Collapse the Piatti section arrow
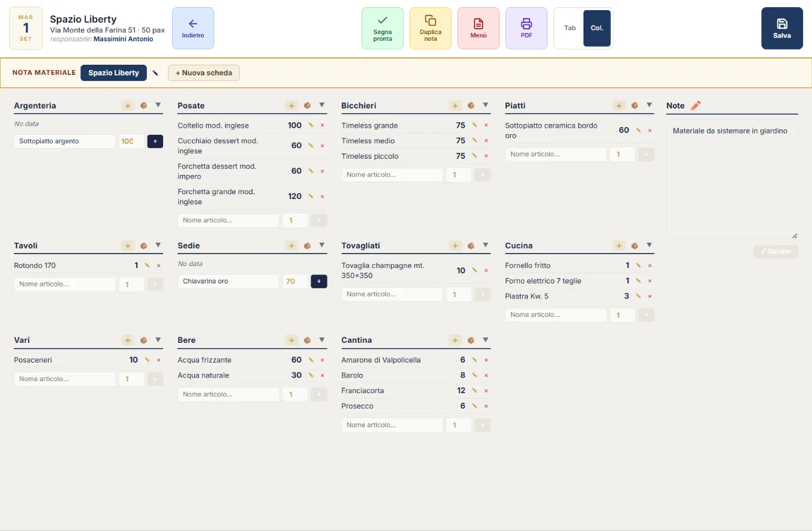 (649, 105)
